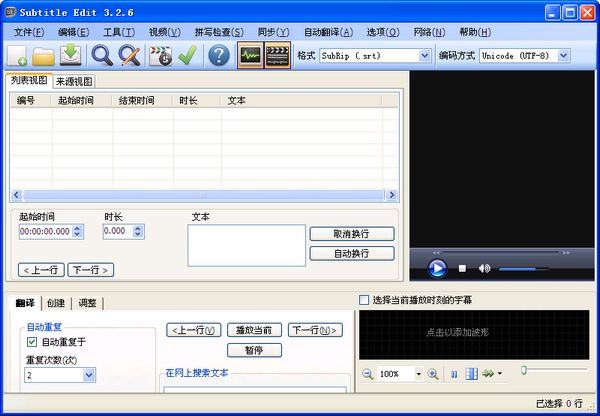
Task: Click the video player volume slider
Action: pos(523,268)
